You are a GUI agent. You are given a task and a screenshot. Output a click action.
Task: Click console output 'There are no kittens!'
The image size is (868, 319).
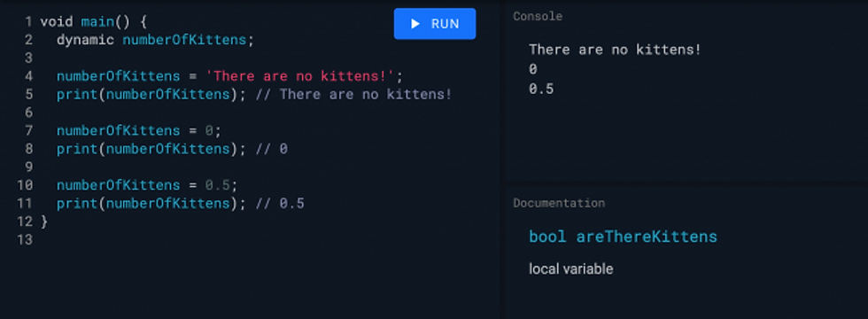click(615, 50)
